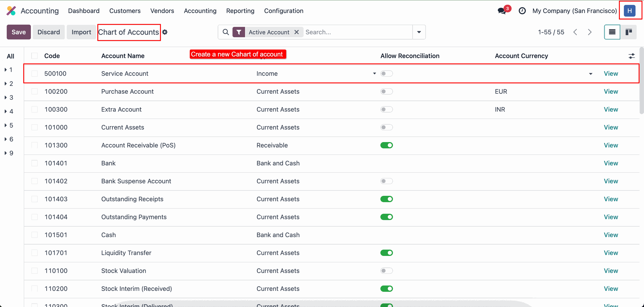Click the Chart of Accounts gear icon

coord(165,32)
